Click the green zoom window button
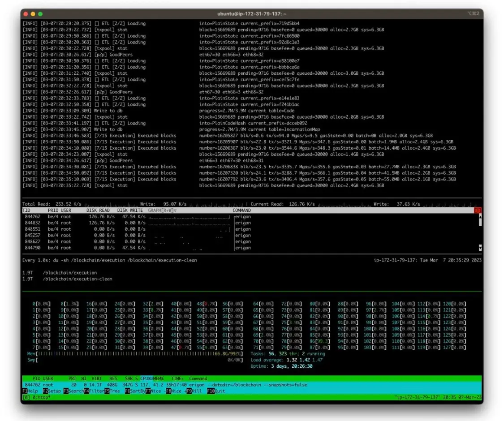The height and width of the screenshot is (421, 504). click(40, 14)
